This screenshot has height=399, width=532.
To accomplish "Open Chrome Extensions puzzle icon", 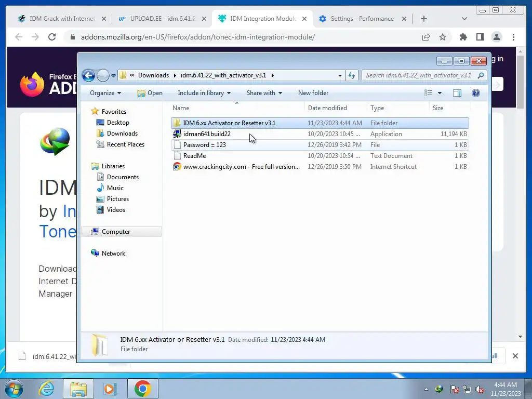I will pos(463,37).
